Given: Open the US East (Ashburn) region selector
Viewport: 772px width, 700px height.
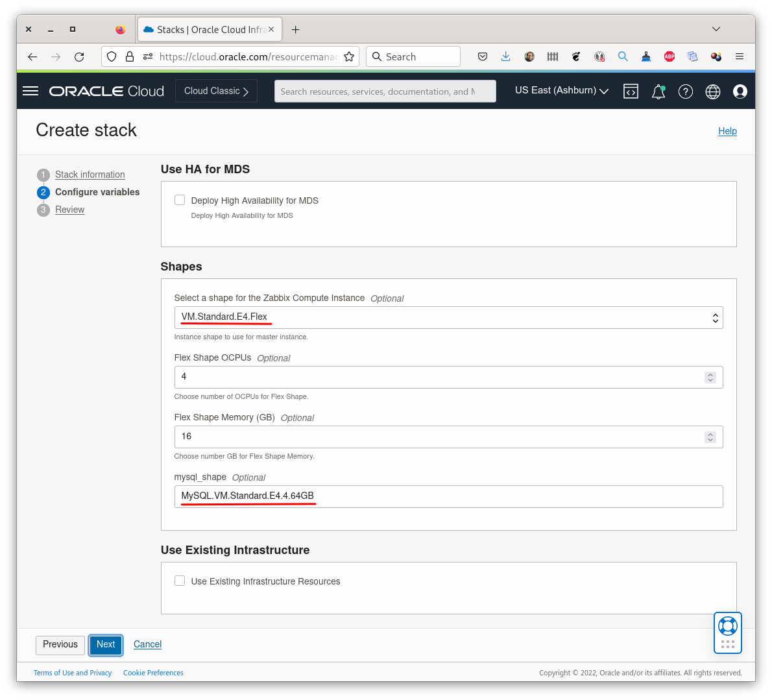Looking at the screenshot, I should point(561,90).
